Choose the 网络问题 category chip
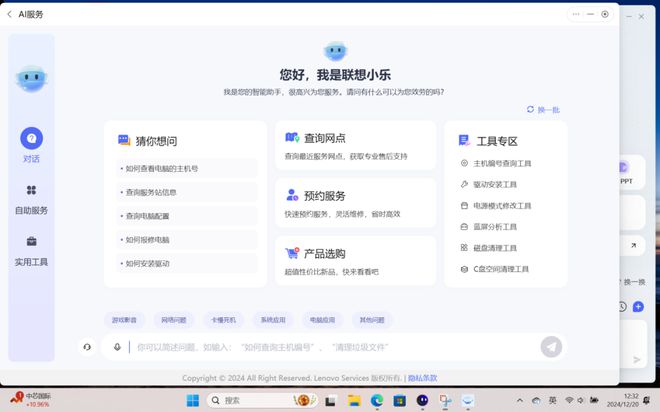660x412 pixels. click(x=174, y=320)
